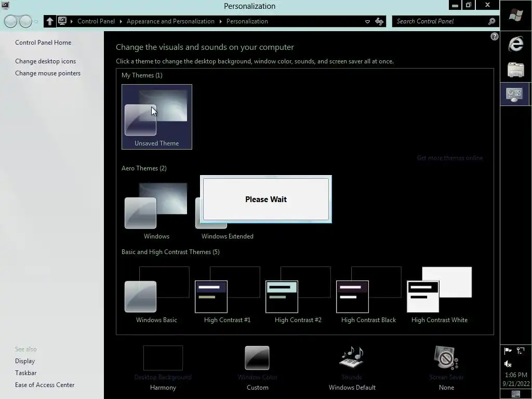Open Change desktop icons
Screen dimensions: 532x399
tap(46, 61)
